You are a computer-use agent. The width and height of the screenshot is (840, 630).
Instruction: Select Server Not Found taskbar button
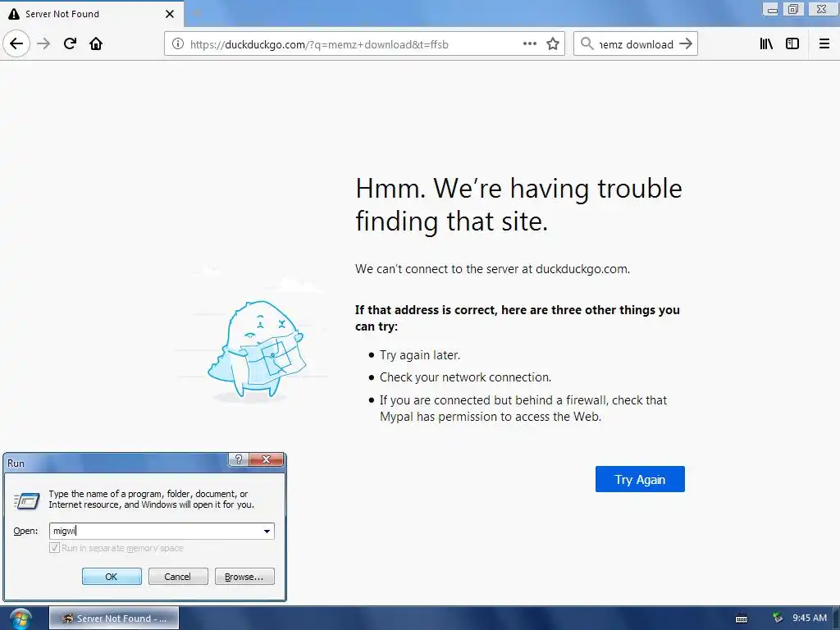(x=114, y=619)
